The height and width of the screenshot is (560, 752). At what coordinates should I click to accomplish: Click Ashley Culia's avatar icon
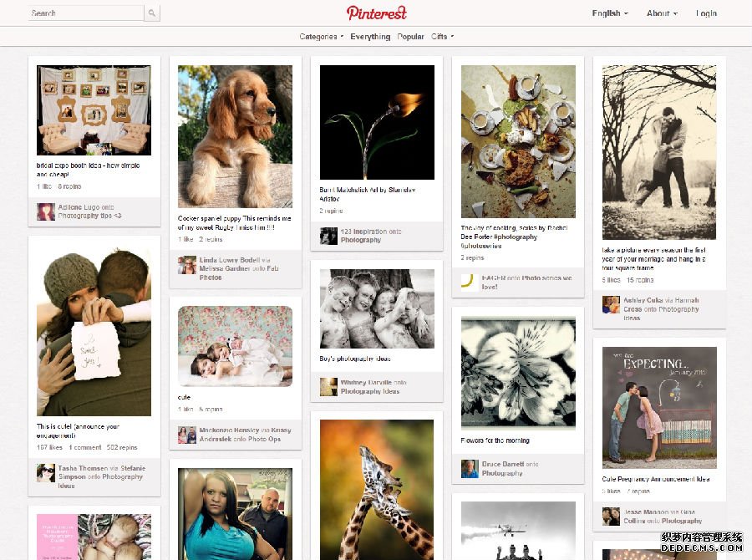611,305
